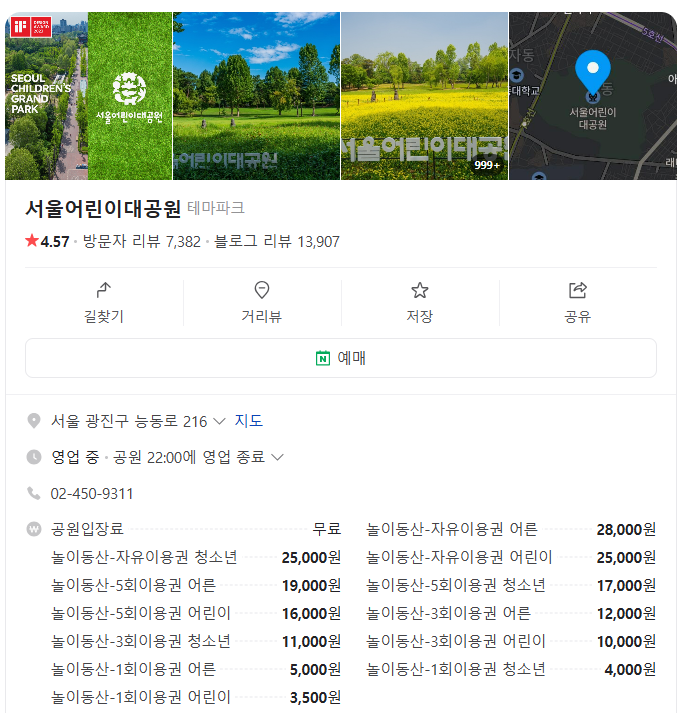Screen dimensions: 679x713
Task: Click the 28,000원 price
Action: (626, 529)
